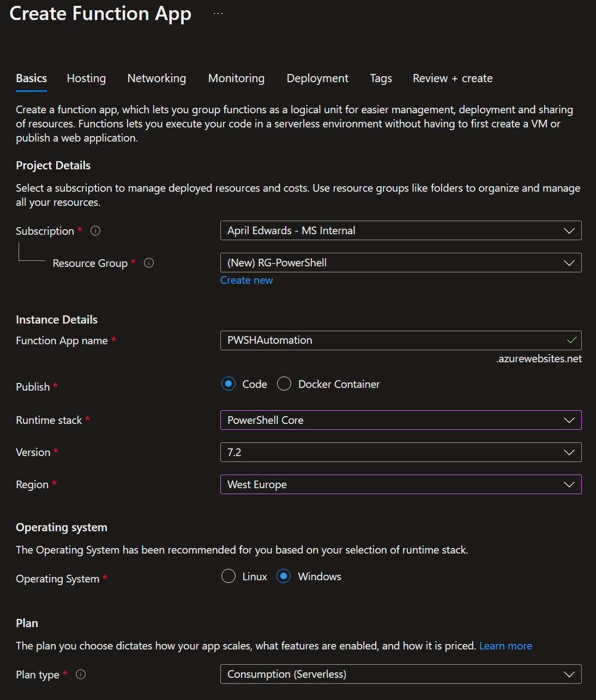
Task: Expand the Version dropdown showing 7.2
Action: [x=401, y=452]
